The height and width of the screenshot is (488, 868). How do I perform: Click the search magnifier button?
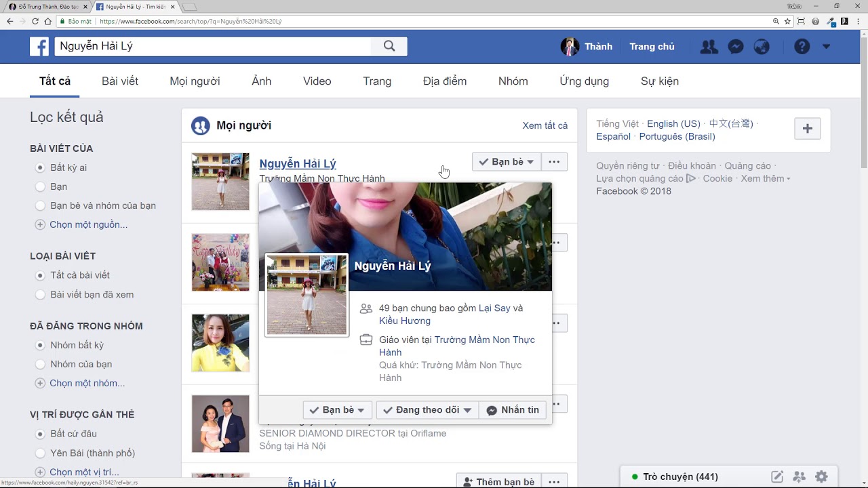389,46
